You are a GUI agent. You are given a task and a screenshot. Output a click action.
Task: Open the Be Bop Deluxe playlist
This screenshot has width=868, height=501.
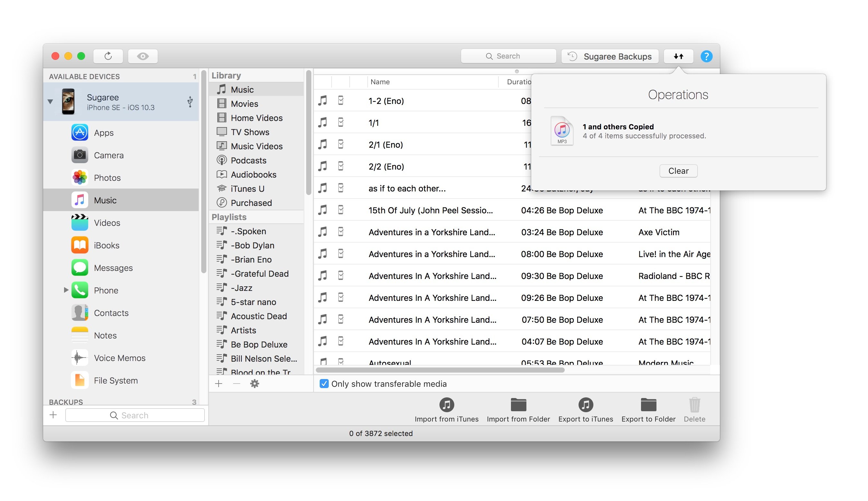tap(256, 344)
